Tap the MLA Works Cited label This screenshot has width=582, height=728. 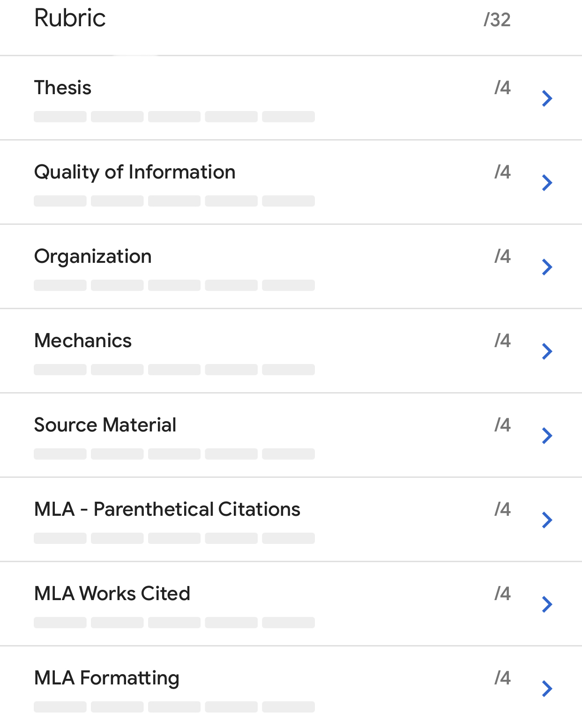[x=112, y=594]
